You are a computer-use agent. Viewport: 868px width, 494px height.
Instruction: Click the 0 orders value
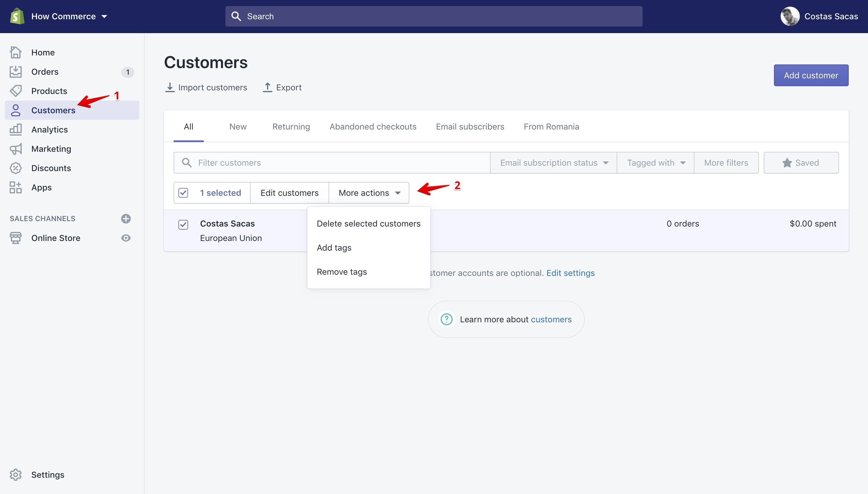click(x=683, y=224)
